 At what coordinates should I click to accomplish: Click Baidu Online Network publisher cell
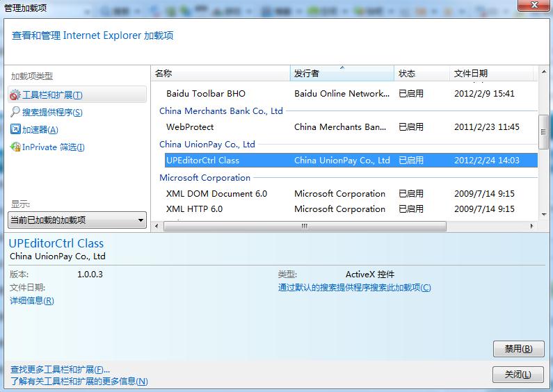(342, 93)
